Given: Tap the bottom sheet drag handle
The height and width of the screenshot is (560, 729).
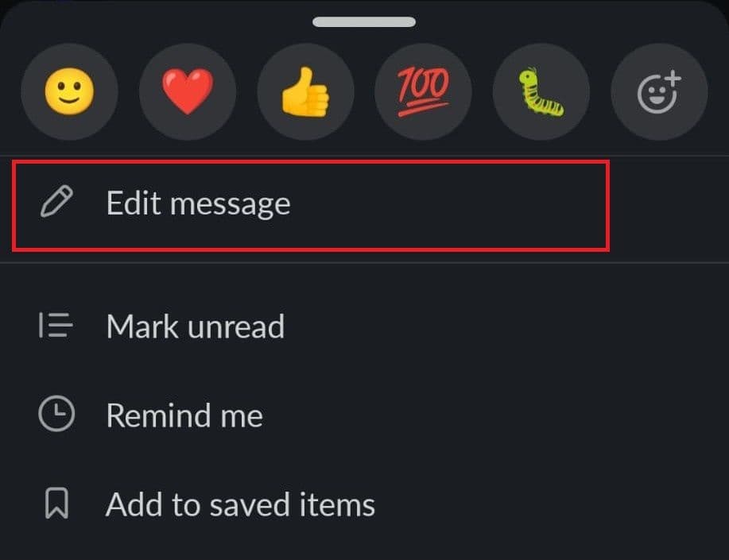Looking at the screenshot, I should [364, 21].
